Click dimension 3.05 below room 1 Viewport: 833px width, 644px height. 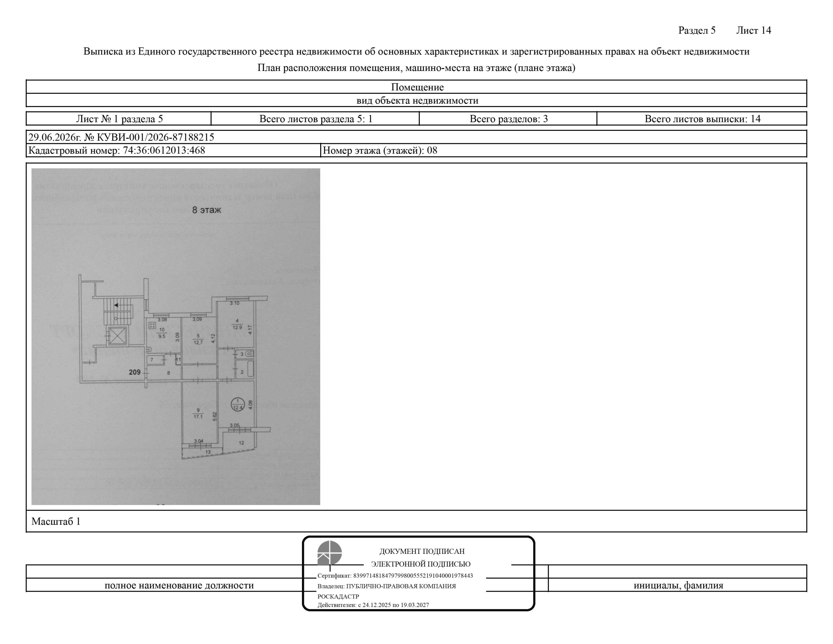[235, 425]
